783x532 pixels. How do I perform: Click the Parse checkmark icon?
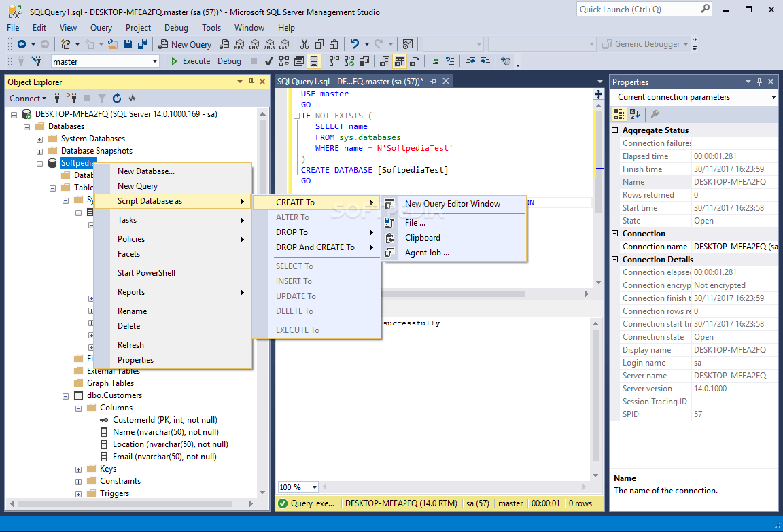[x=268, y=61]
